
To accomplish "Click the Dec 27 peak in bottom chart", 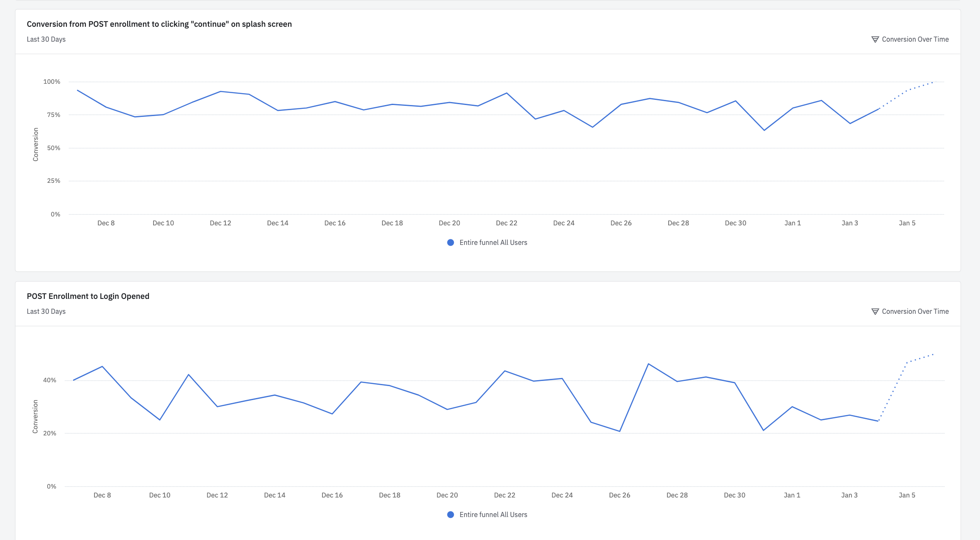I will point(648,364).
